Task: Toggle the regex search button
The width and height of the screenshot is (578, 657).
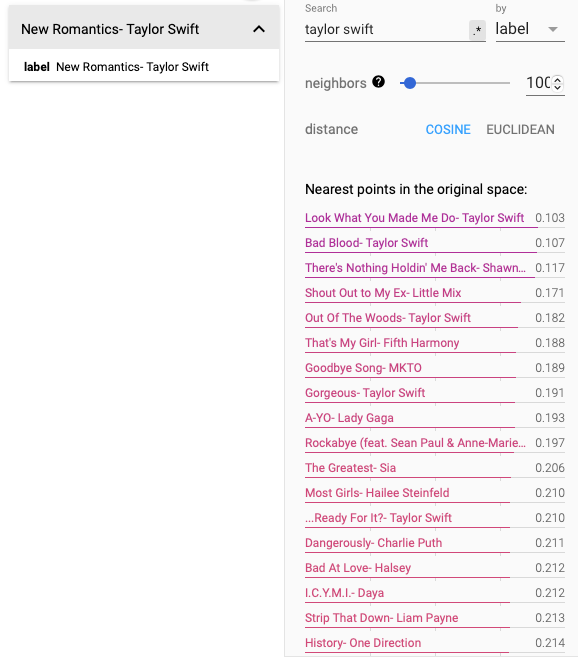Action: pos(477,30)
